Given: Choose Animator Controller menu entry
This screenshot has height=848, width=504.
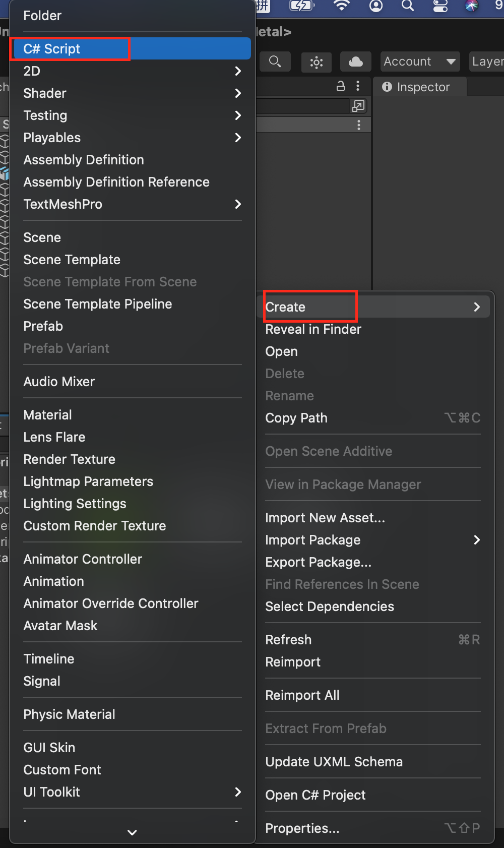Looking at the screenshot, I should [83, 559].
